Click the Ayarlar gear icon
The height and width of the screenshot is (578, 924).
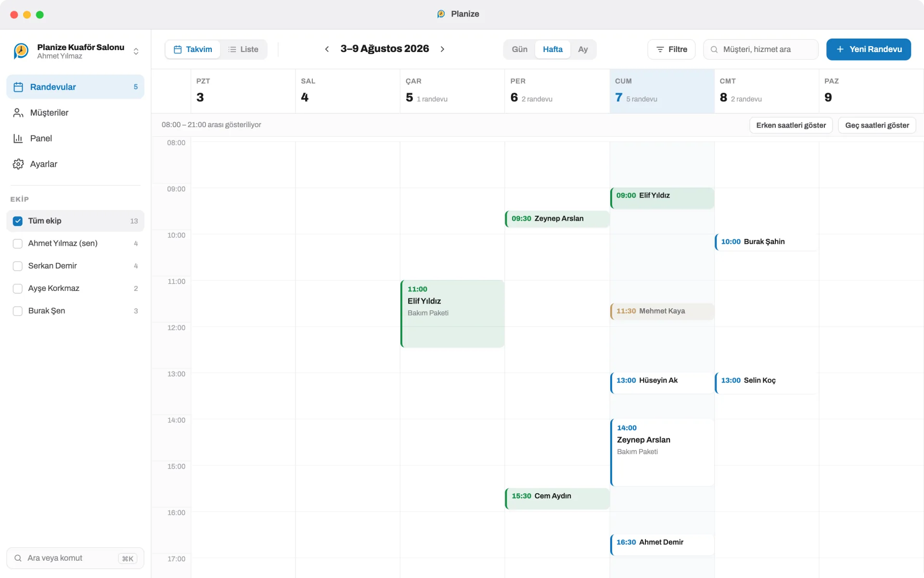click(18, 164)
